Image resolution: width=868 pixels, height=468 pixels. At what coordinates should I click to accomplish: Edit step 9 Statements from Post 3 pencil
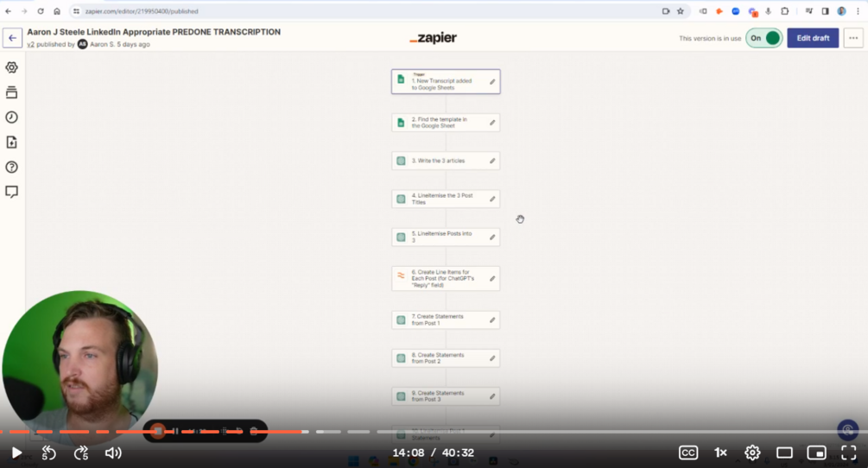tap(492, 396)
